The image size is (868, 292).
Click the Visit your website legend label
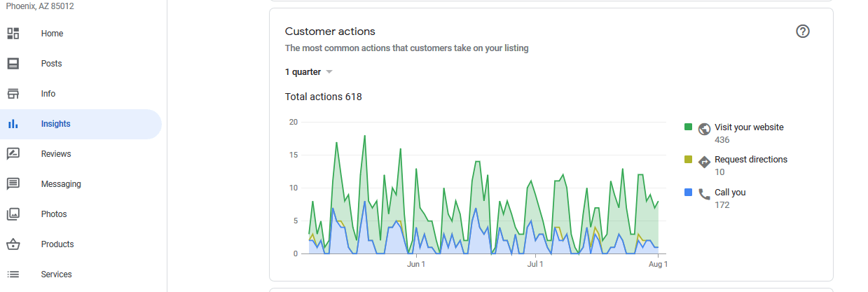(749, 127)
